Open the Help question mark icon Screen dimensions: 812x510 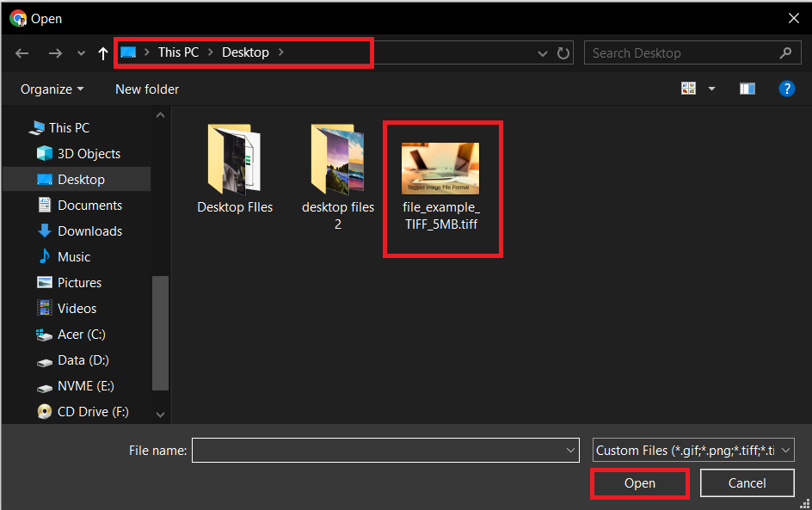[787, 88]
